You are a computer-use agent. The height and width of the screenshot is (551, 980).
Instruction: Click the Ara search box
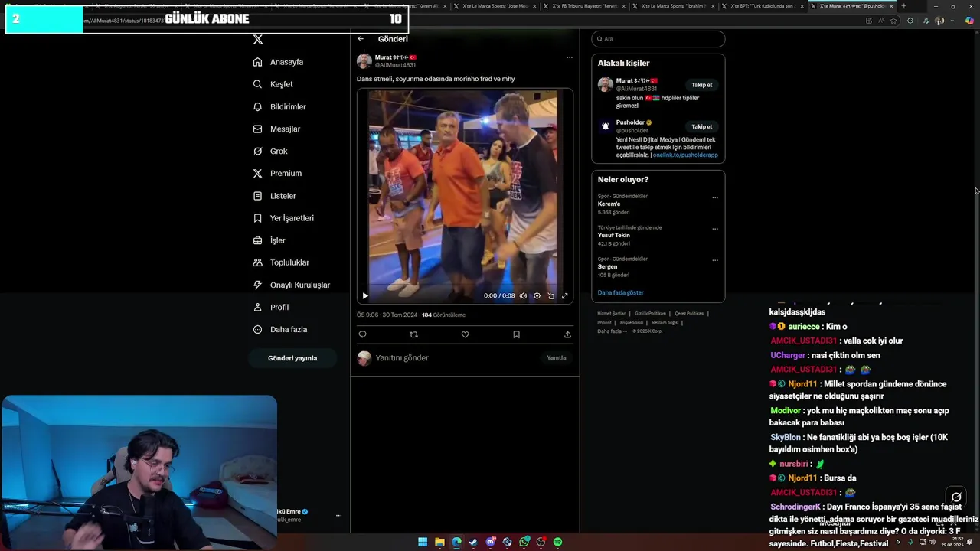point(658,39)
